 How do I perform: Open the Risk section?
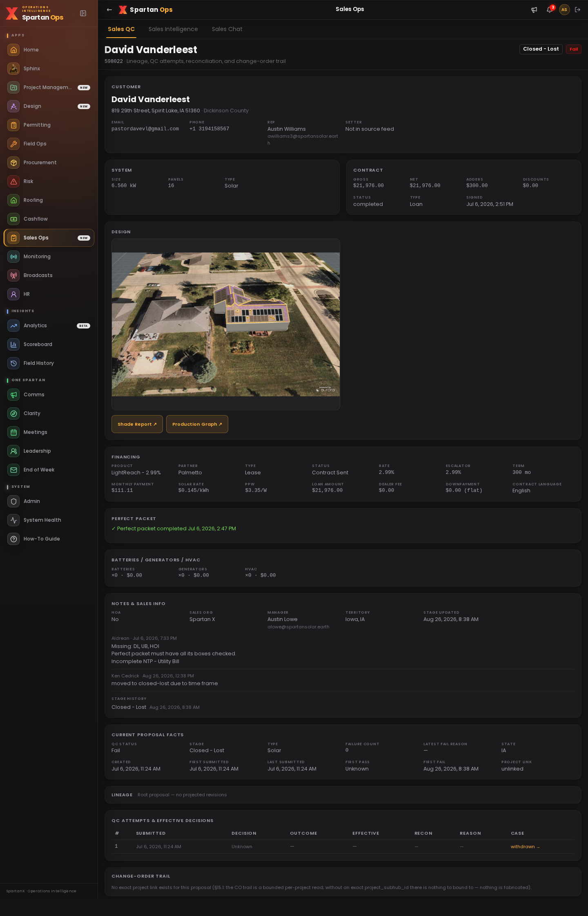[49, 181]
